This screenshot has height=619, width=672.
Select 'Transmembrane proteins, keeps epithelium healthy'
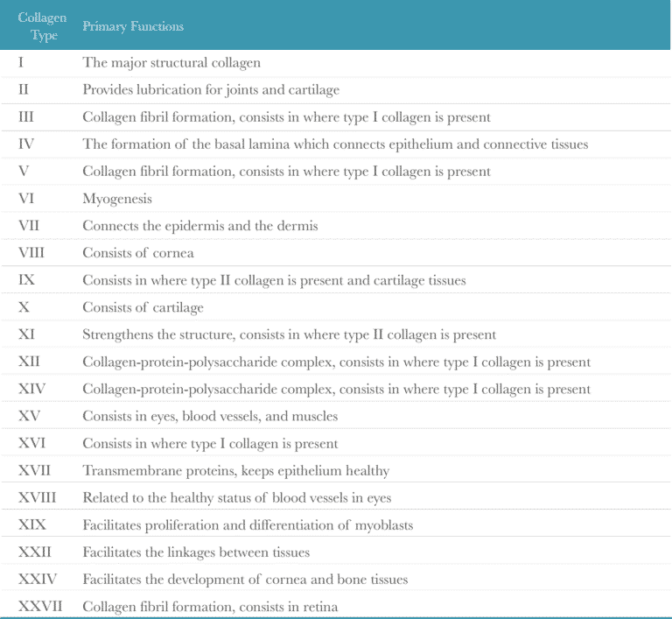click(236, 470)
